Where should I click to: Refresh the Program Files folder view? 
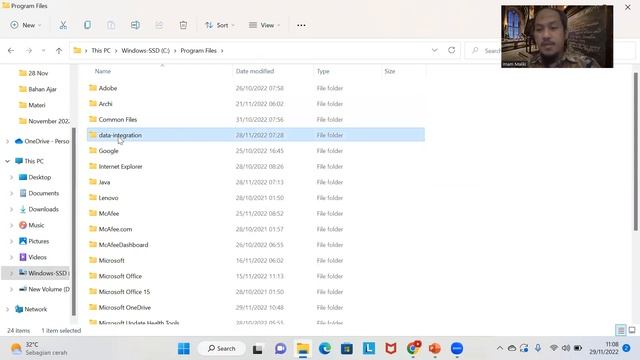(x=451, y=50)
